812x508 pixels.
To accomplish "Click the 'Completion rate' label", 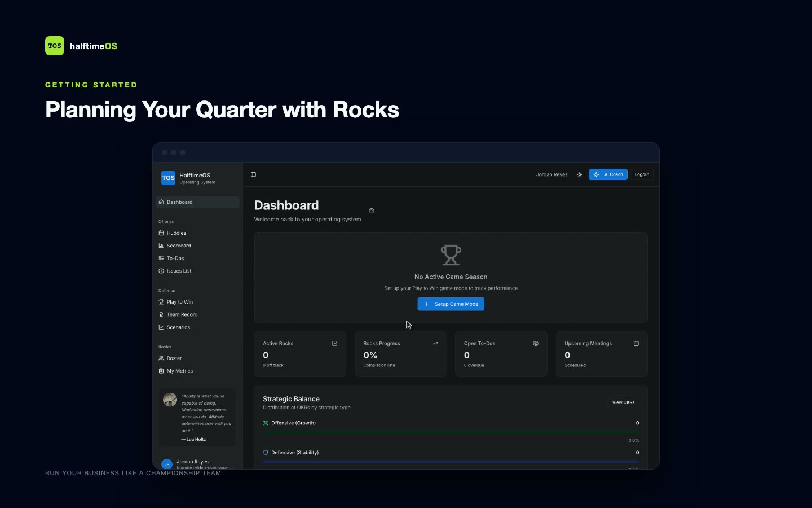I will pos(379,365).
